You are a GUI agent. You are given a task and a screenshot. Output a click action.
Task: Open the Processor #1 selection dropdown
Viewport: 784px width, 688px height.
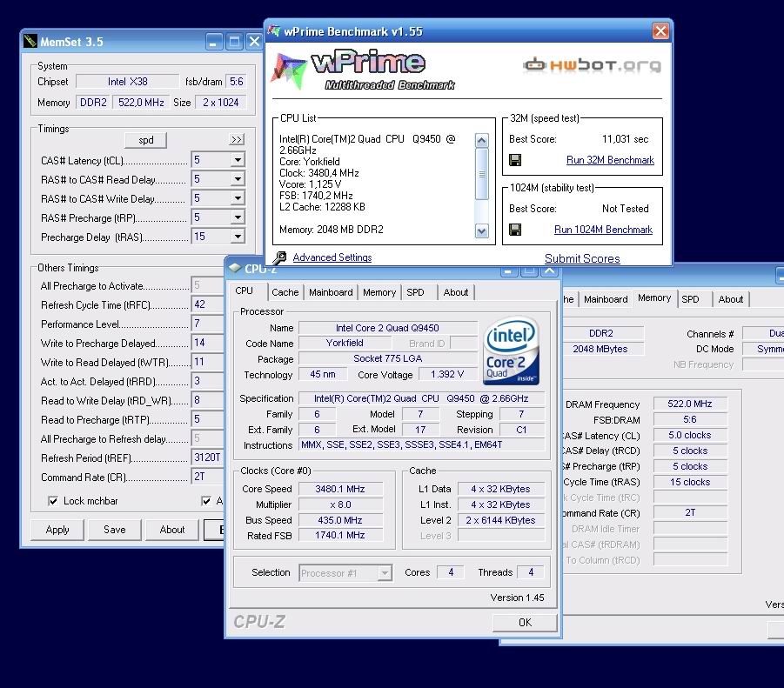pos(385,573)
